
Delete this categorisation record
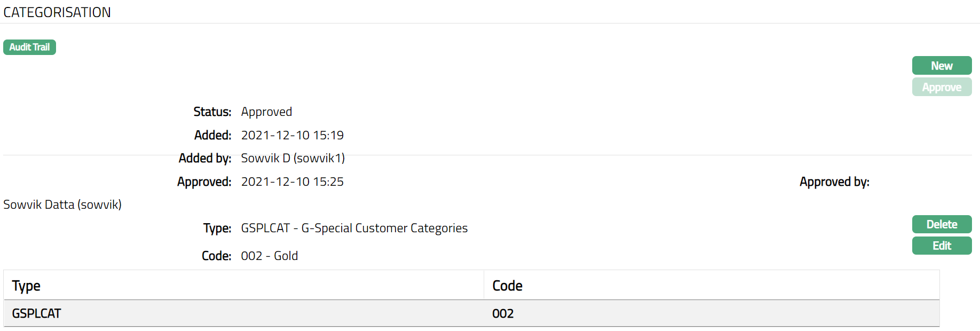(942, 224)
